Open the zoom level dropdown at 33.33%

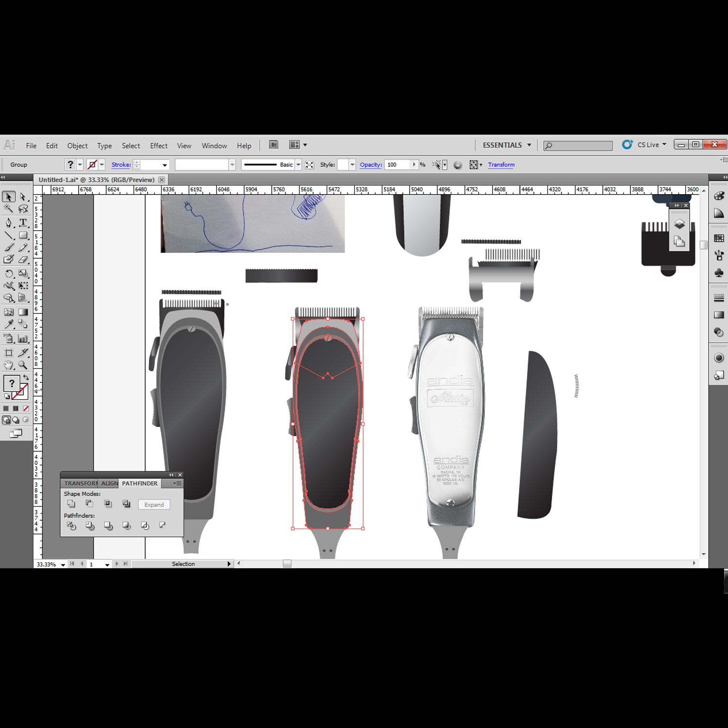pyautogui.click(x=63, y=564)
